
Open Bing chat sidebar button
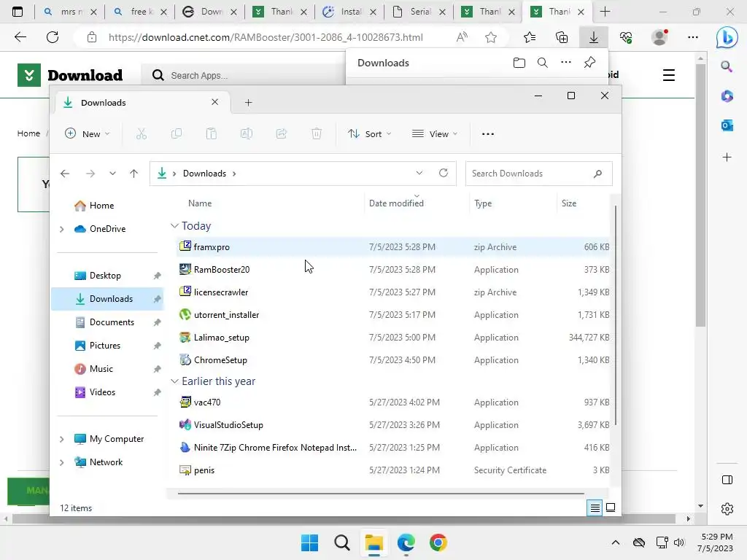click(x=727, y=37)
